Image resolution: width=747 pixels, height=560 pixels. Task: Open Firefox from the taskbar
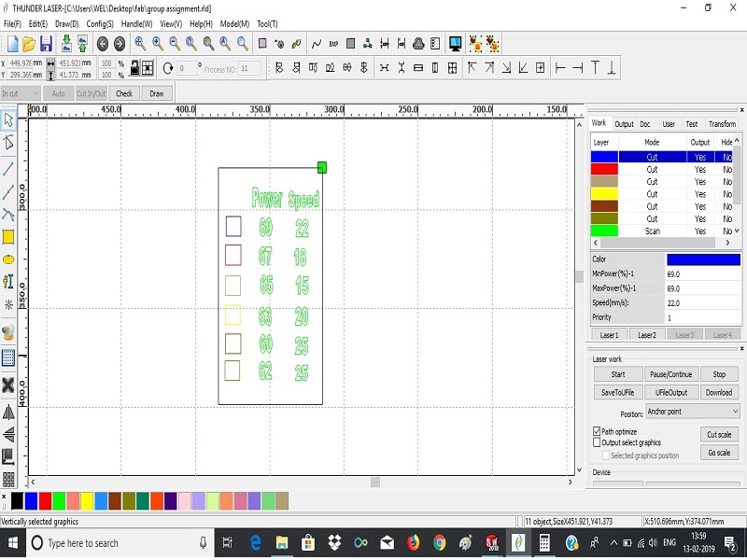tap(413, 542)
